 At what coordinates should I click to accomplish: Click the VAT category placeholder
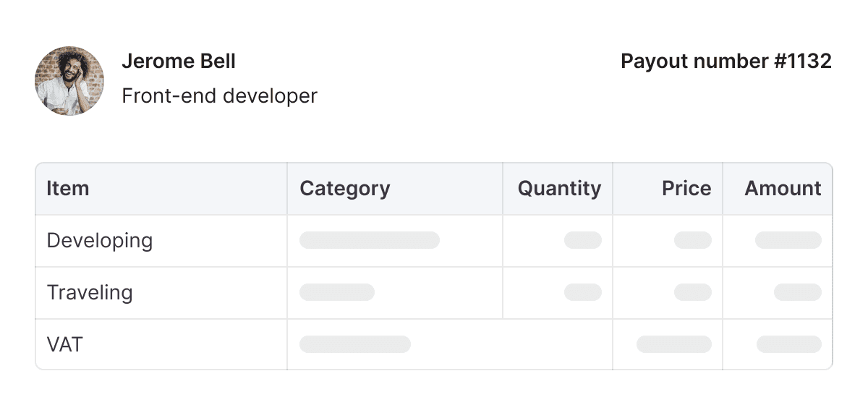click(355, 344)
